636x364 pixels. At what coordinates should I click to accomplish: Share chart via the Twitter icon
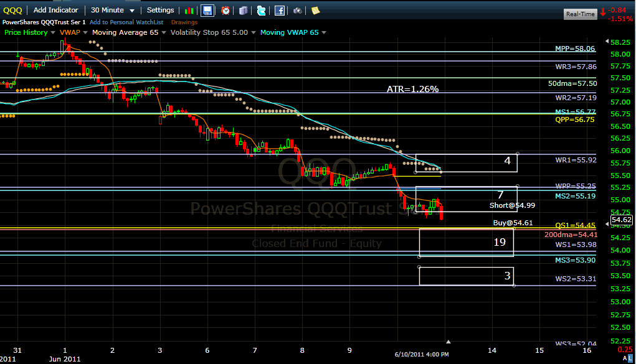tap(261, 11)
